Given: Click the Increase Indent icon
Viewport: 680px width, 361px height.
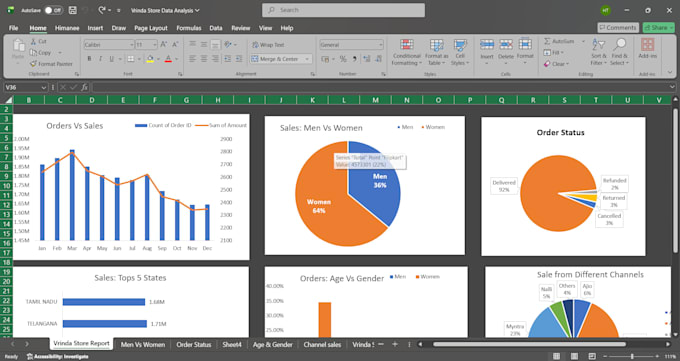Looking at the screenshot, I should pyautogui.click(x=239, y=59).
